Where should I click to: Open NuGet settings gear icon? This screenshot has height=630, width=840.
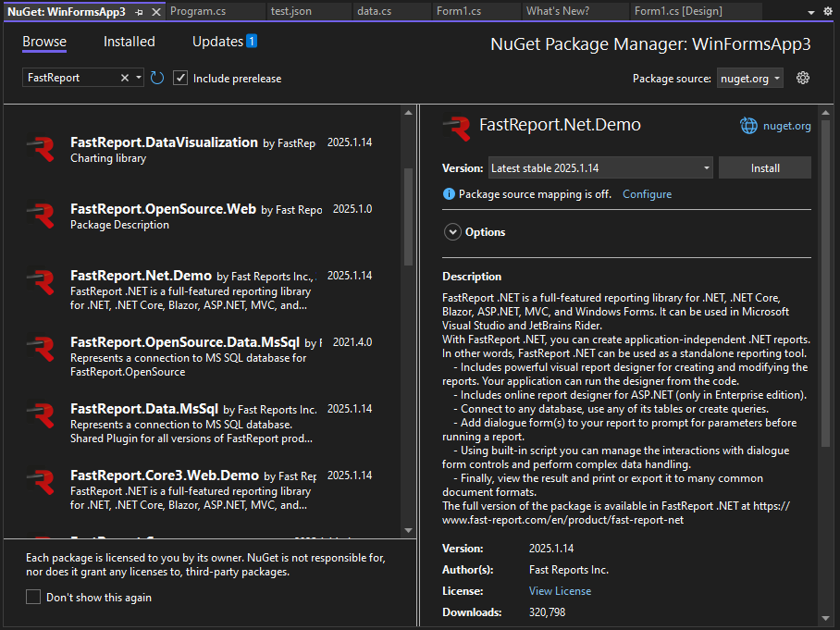coord(802,79)
